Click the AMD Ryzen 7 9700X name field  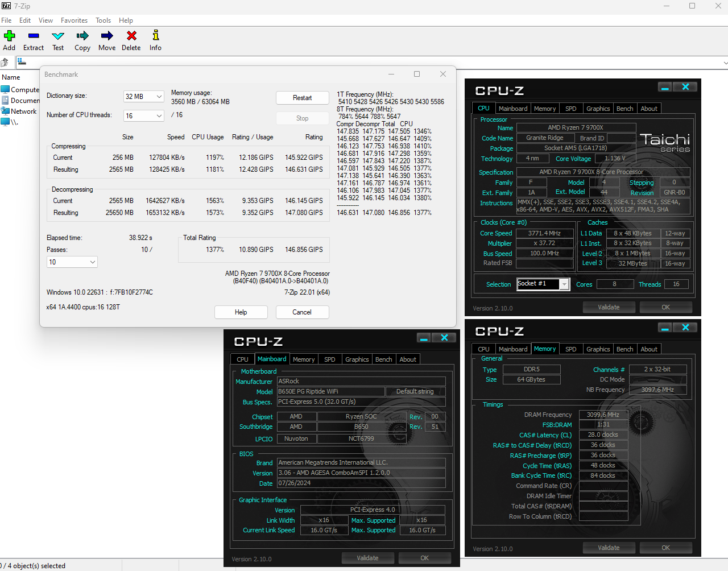pyautogui.click(x=576, y=127)
